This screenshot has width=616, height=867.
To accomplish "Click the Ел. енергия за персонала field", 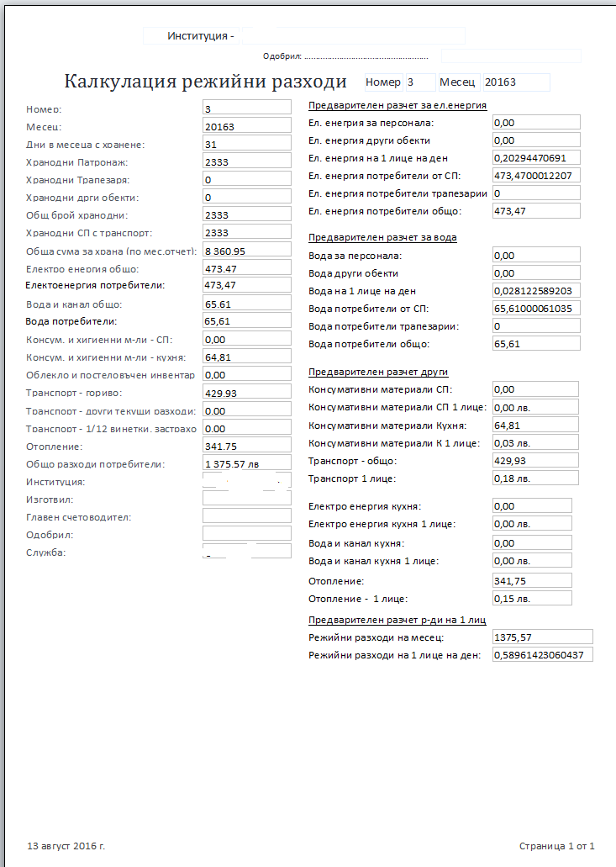I will pos(536,123).
